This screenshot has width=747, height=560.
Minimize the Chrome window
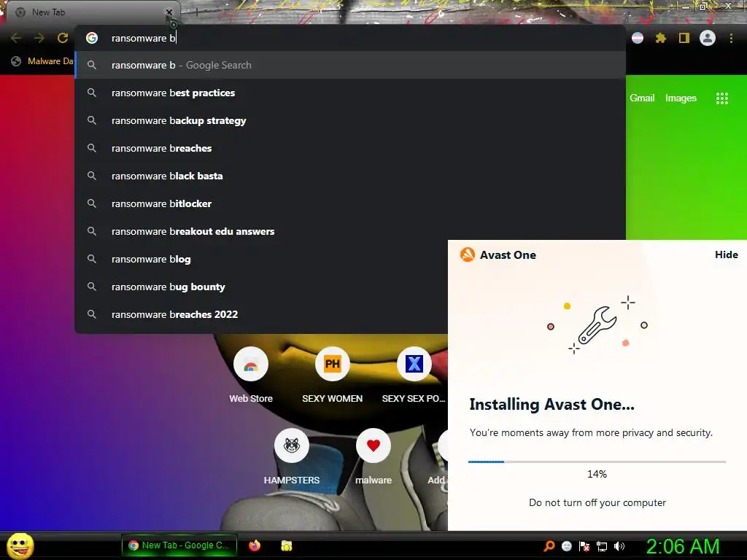click(686, 7)
